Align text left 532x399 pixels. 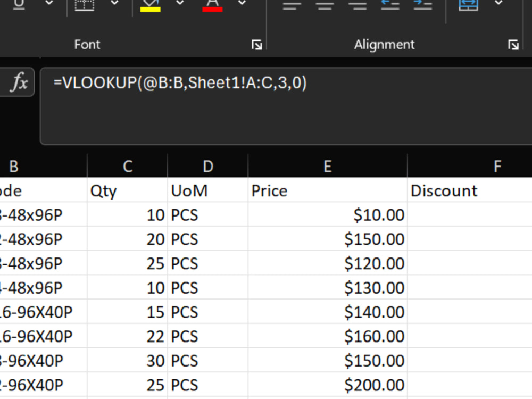coord(292,5)
